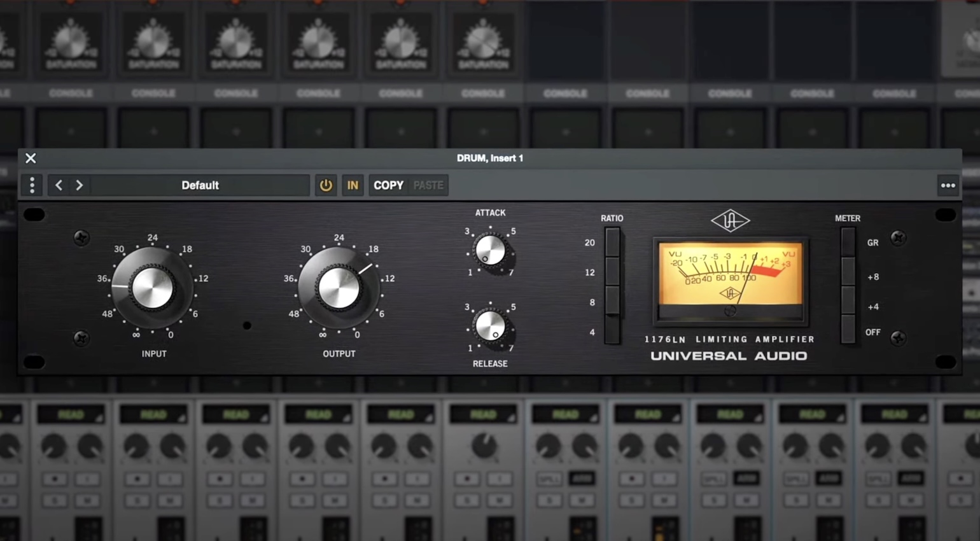The image size is (980, 541).
Task: Click the left chevron to load the previous preset
Action: (59, 185)
